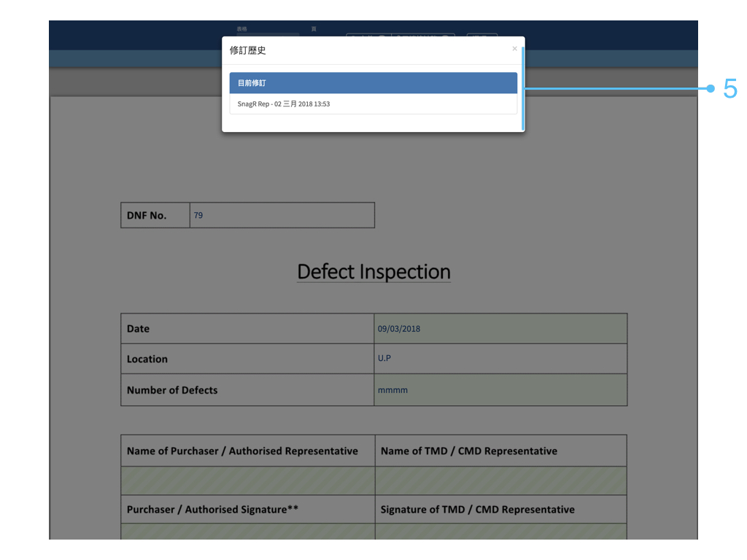Click the DNF No. value field 79
Image resolution: width=747 pixels, height=560 pixels.
(282, 215)
